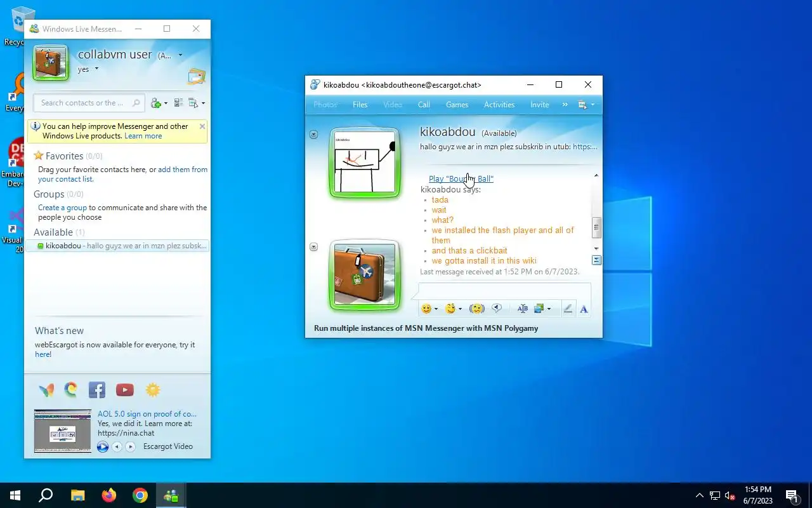Open the font change 'A' icon
The image size is (812, 508).
coord(584,309)
